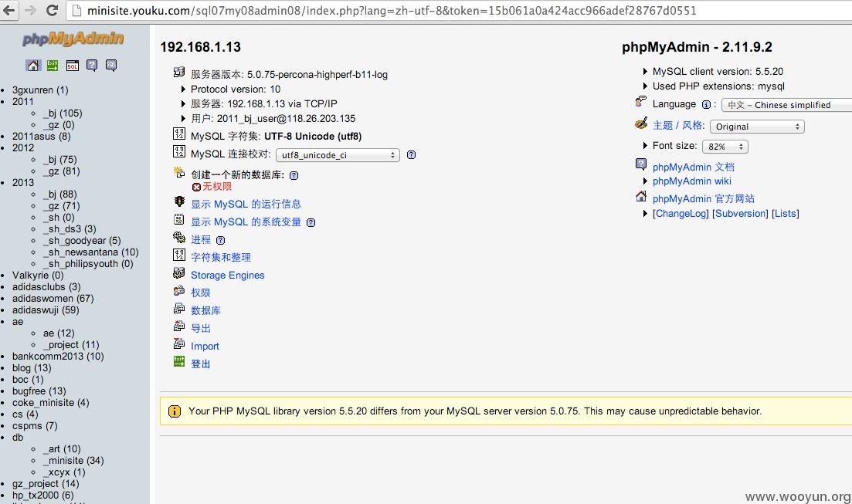
Task: Open 显示 MySQL 的系统变量 link
Action: click(x=246, y=222)
